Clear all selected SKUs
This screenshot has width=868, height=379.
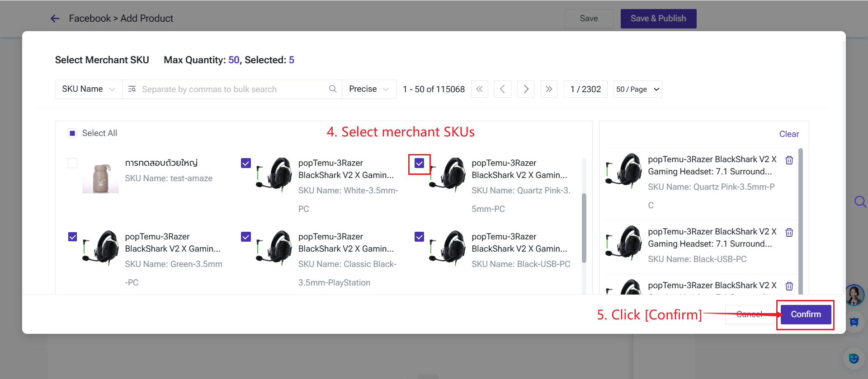click(x=789, y=134)
